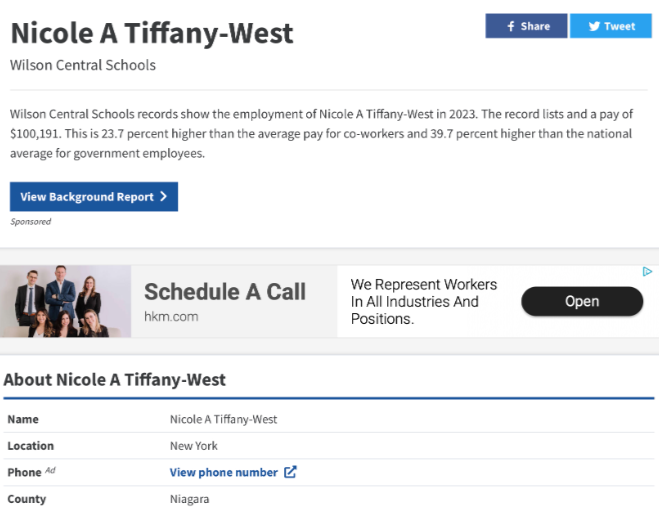Image resolution: width=659 pixels, height=510 pixels.
Task: Follow the View phone number link
Action: click(x=224, y=472)
